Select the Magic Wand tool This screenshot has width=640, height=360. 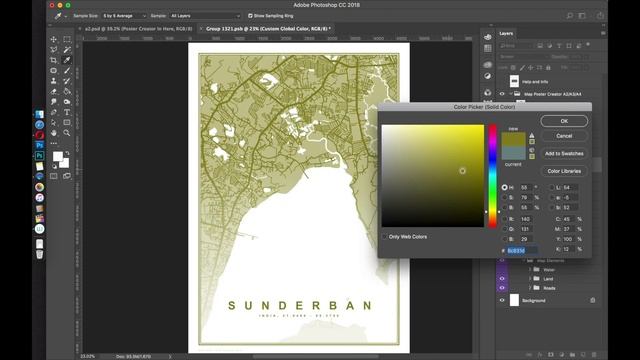coord(67,49)
